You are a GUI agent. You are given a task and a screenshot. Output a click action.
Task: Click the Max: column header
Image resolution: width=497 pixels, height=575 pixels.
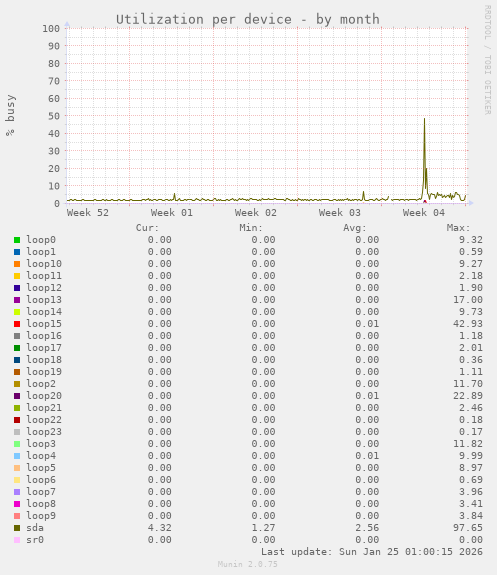click(458, 228)
